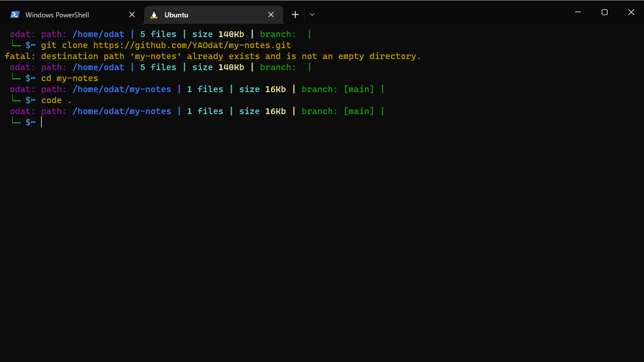Image resolution: width=644 pixels, height=362 pixels.
Task: Click the 'cd my-notes' command text
Action: 69,78
